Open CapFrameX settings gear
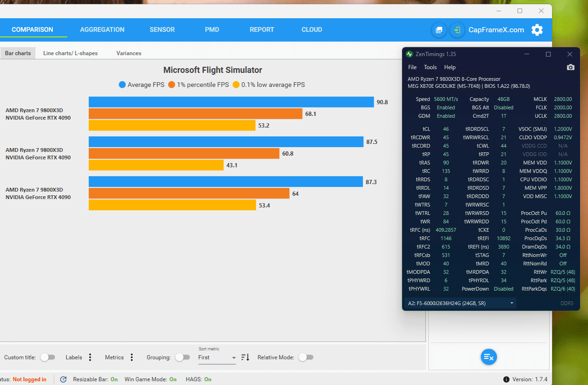Viewport: 588px width, 385px height. click(x=537, y=30)
